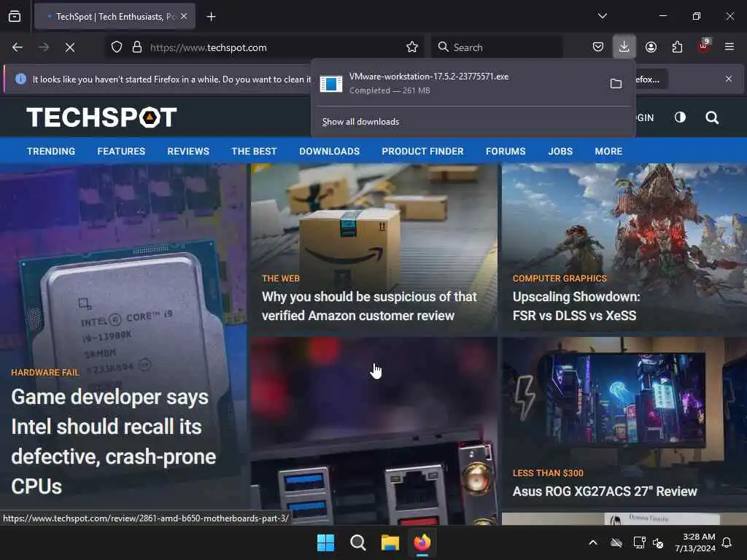Screen dimensions: 747x560
Task: Open the motherboard ports article thumbnail
Action: (x=374, y=431)
